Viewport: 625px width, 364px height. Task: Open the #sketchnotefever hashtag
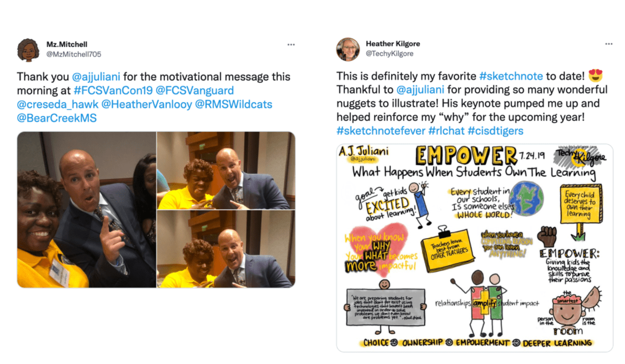click(381, 130)
